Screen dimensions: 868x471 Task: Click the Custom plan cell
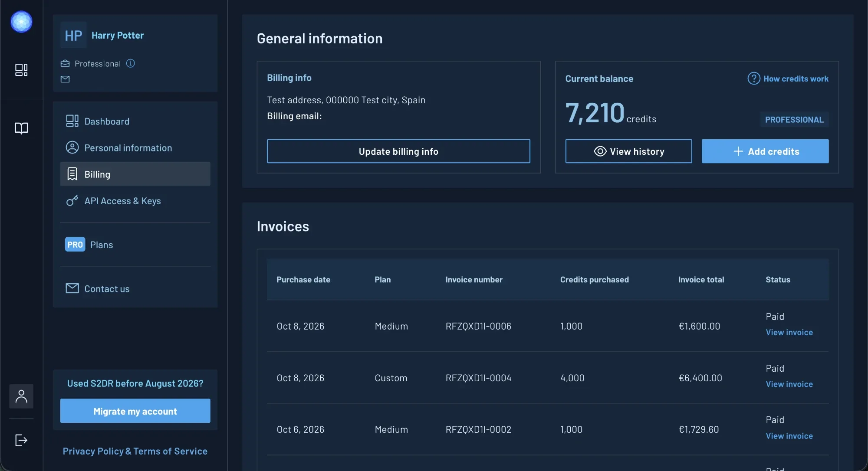click(x=391, y=378)
